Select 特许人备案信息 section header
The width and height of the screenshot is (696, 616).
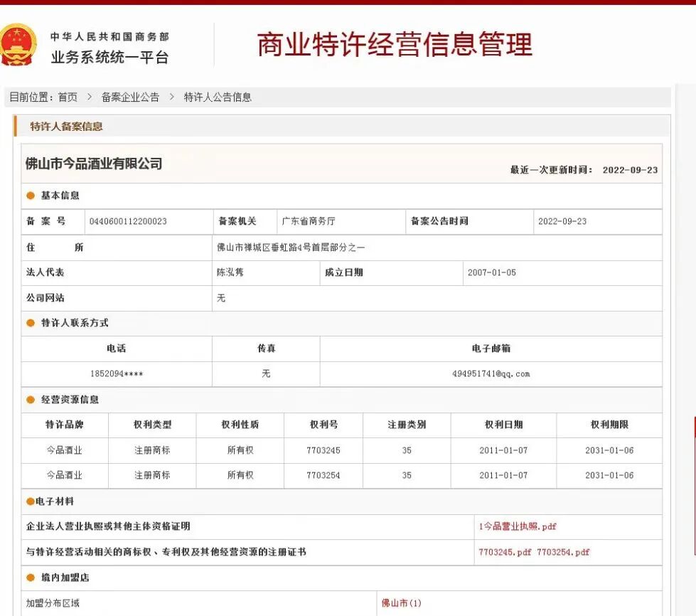tap(66, 127)
